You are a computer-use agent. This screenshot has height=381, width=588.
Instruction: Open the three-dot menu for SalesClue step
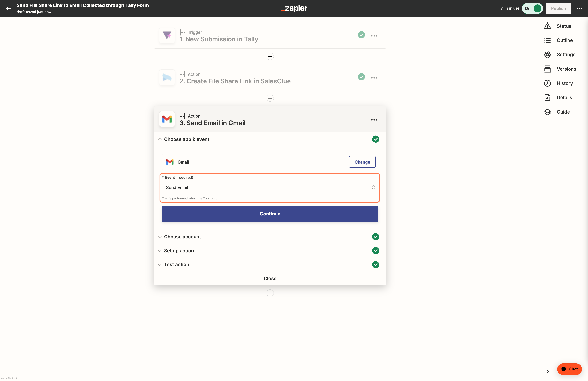[374, 78]
